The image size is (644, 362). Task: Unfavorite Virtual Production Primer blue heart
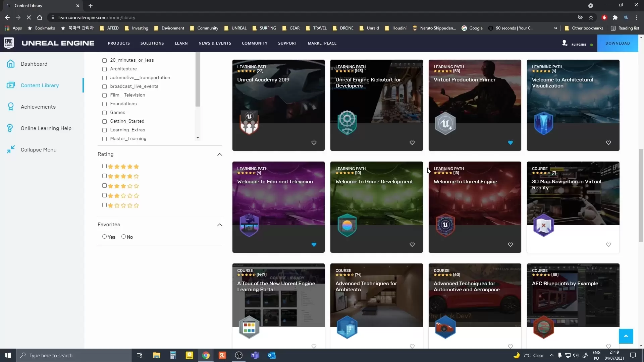click(x=510, y=143)
